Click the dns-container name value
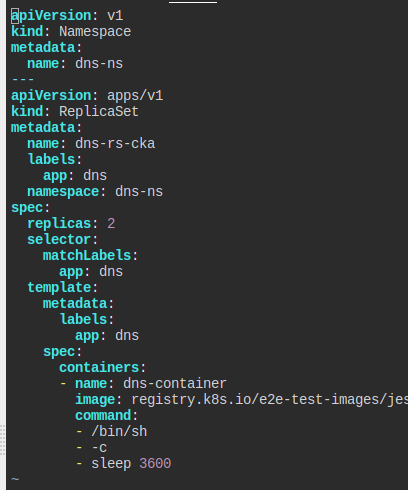 pos(175,384)
